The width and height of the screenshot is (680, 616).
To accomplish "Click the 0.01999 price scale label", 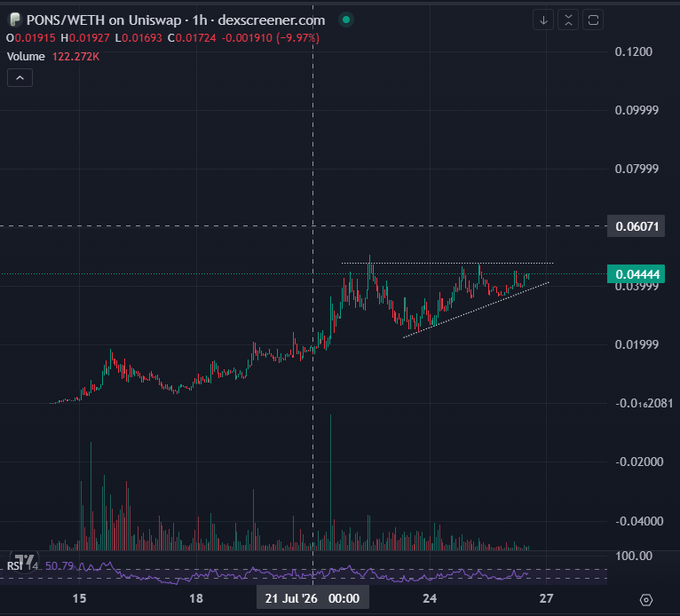I will tap(636, 345).
